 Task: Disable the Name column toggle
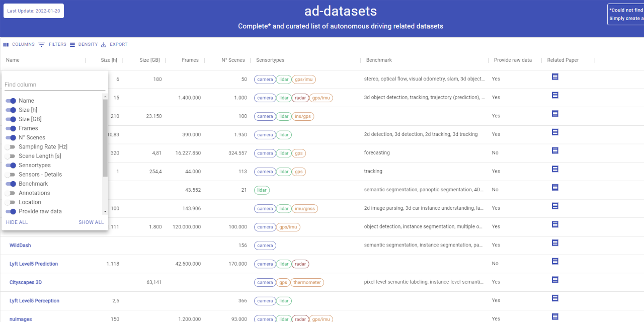11,101
